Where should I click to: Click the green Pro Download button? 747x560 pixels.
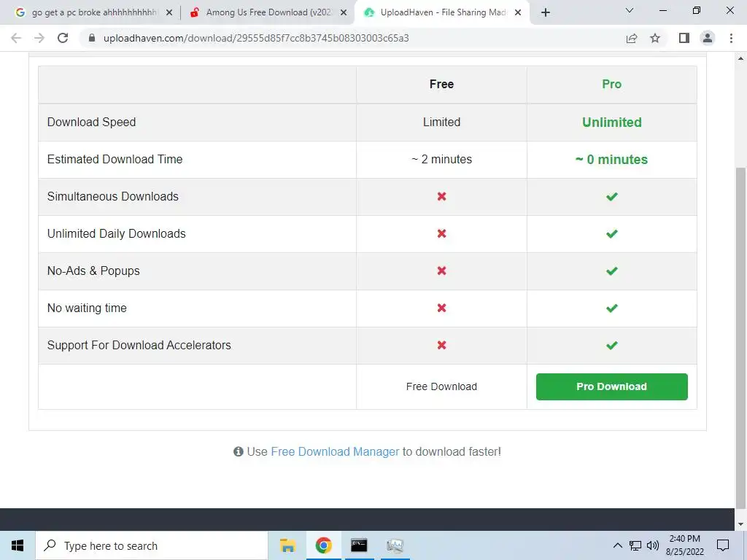pos(612,386)
